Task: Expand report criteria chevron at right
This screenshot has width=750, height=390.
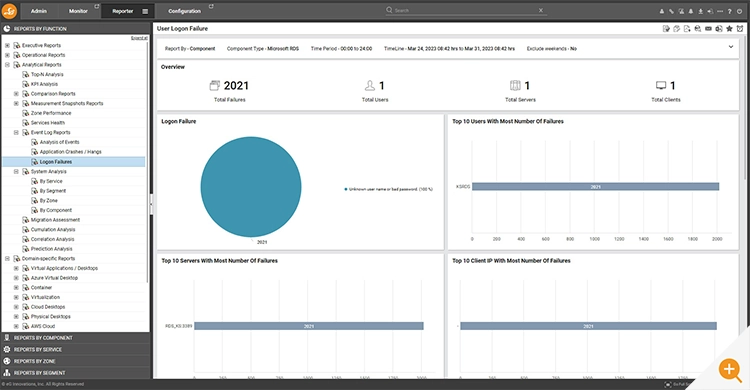Action: (x=731, y=47)
